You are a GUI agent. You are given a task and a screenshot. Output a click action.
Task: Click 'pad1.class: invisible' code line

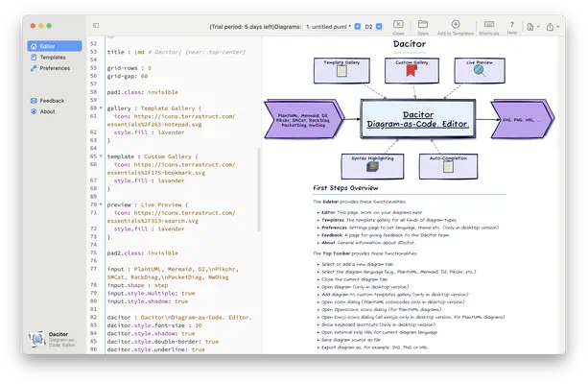[x=143, y=92]
